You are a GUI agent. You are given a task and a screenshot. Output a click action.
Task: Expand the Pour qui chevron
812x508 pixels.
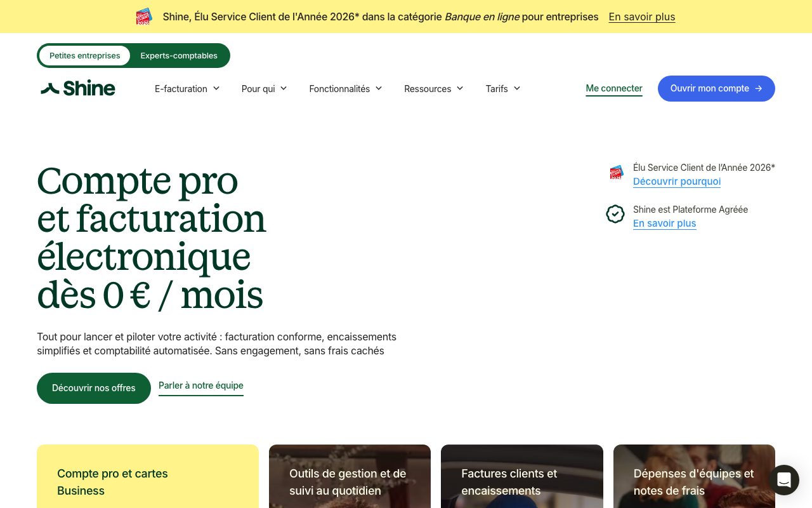(x=284, y=88)
